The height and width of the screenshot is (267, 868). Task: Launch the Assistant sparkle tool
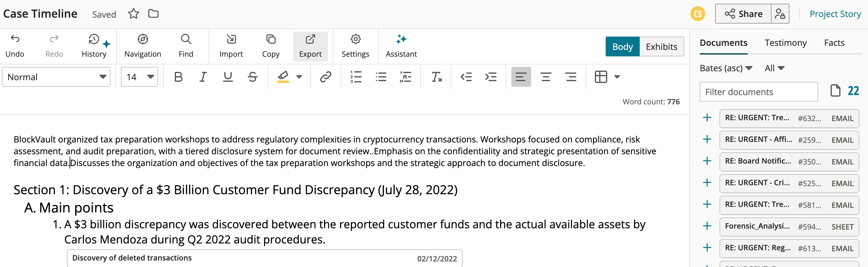point(401,46)
